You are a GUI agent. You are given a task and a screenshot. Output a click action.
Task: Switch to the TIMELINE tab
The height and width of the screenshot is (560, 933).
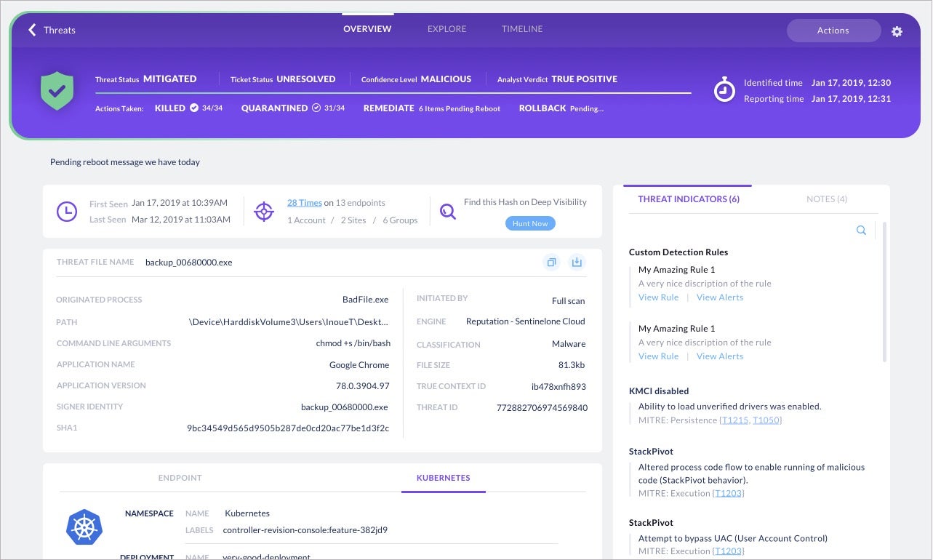[x=522, y=29]
